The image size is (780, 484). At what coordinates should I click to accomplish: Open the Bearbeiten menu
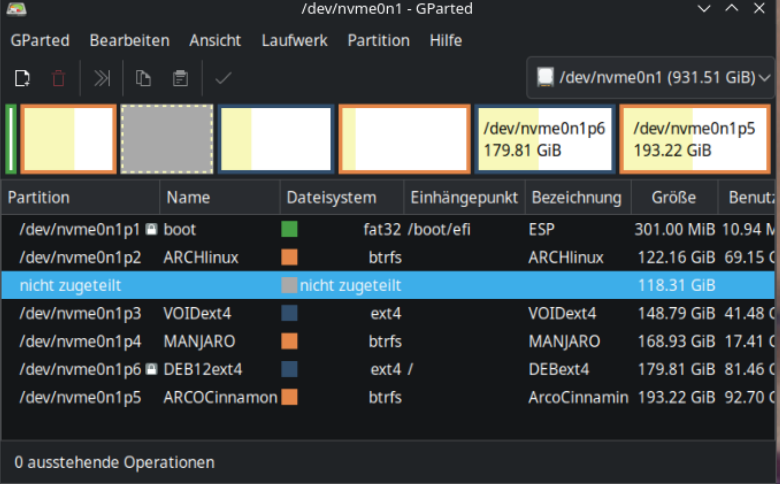pos(129,41)
